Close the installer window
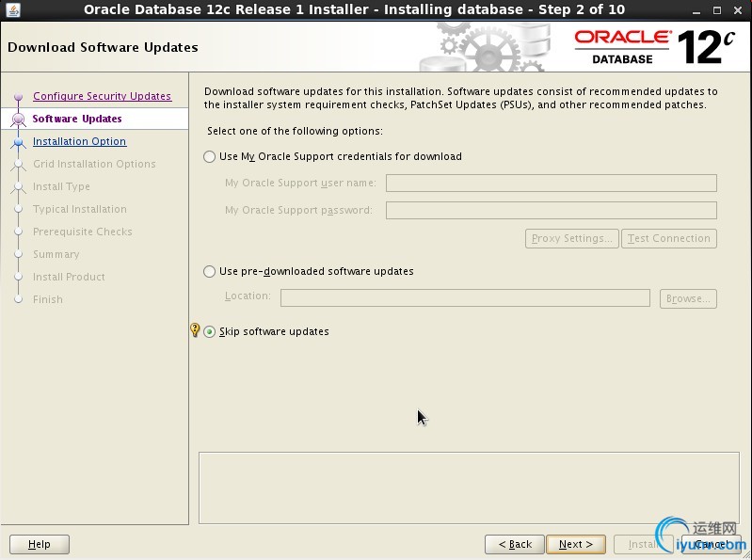Image resolution: width=752 pixels, height=560 pixels. [738, 10]
